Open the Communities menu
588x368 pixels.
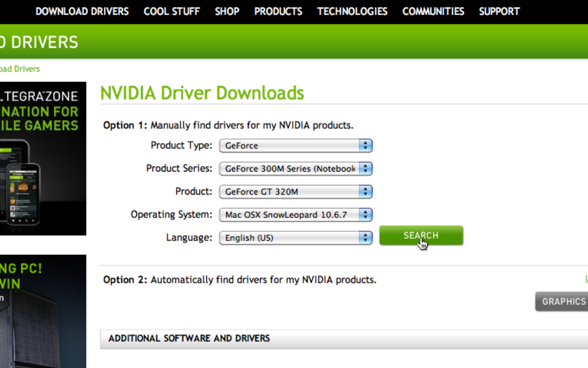[x=433, y=11]
